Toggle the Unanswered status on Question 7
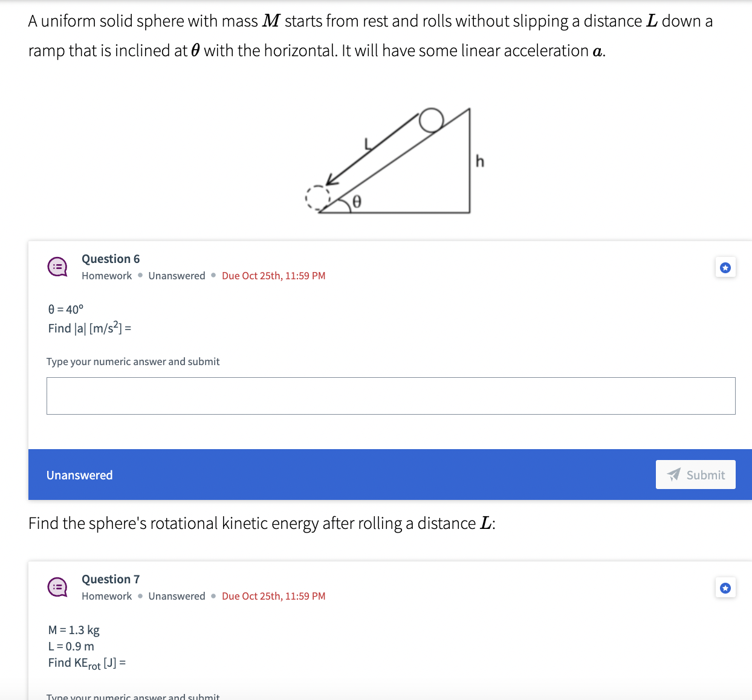This screenshot has width=752, height=700. coord(177,596)
